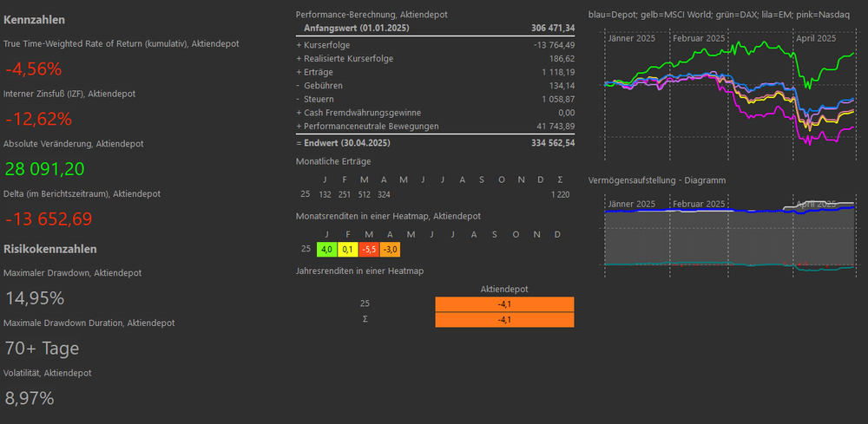Click the yearly heatmap sum row (Σ)
This screenshot has width=868, height=424.
(504, 320)
